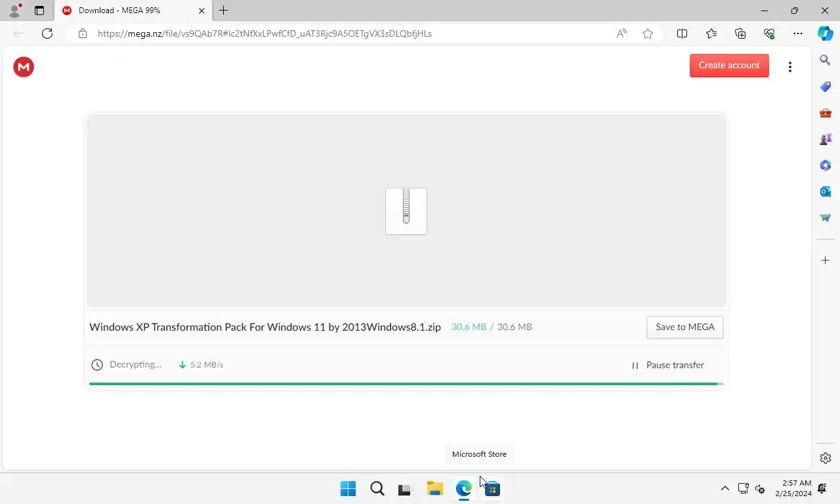Open Browser essentials heart icon

(769, 33)
